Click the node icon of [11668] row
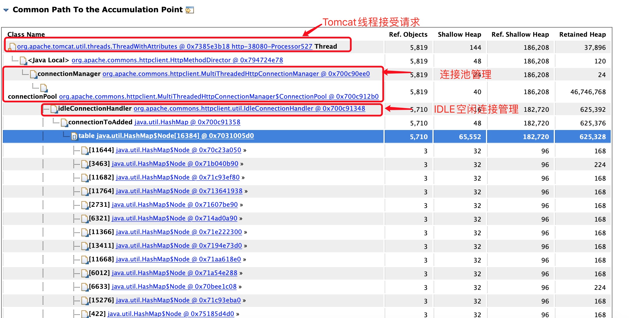The width and height of the screenshot is (644, 318). pos(85,259)
